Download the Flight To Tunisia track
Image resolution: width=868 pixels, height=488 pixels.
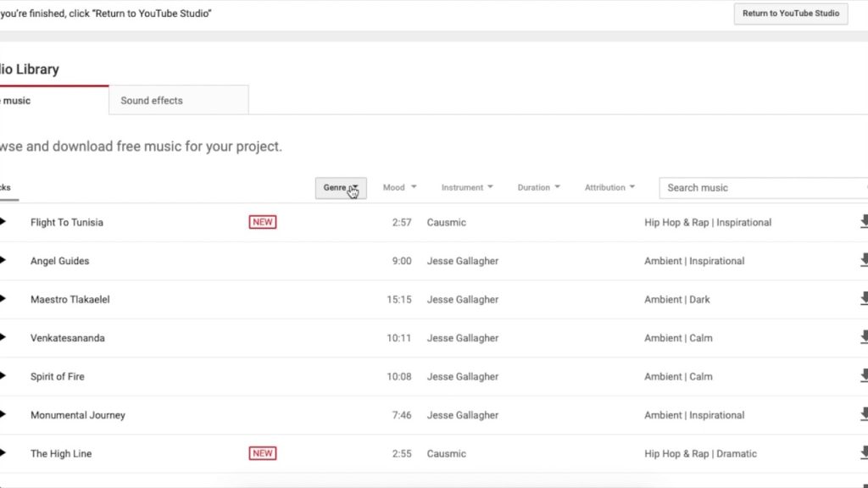(863, 222)
